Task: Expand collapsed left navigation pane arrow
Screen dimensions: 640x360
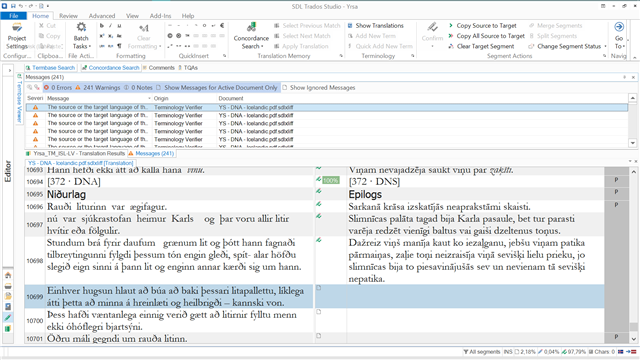Action: tap(9, 71)
